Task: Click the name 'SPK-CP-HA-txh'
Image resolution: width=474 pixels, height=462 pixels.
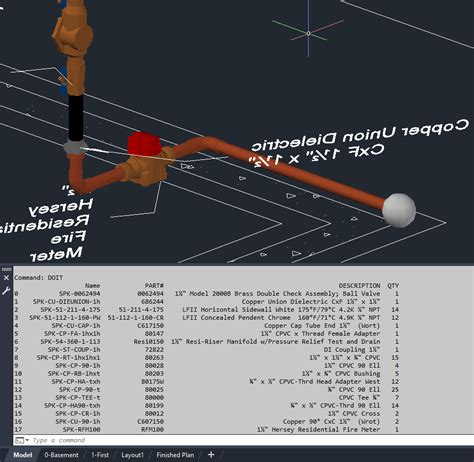Action: coord(76,382)
